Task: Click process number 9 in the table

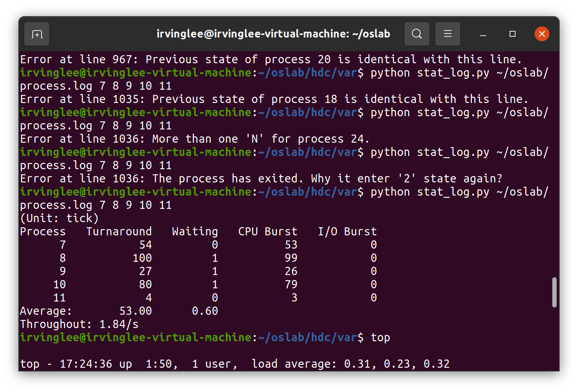Action: point(63,271)
